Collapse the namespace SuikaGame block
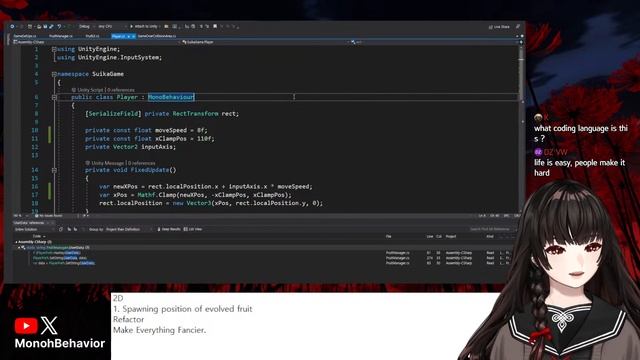The height and width of the screenshot is (360, 640). pos(54,74)
